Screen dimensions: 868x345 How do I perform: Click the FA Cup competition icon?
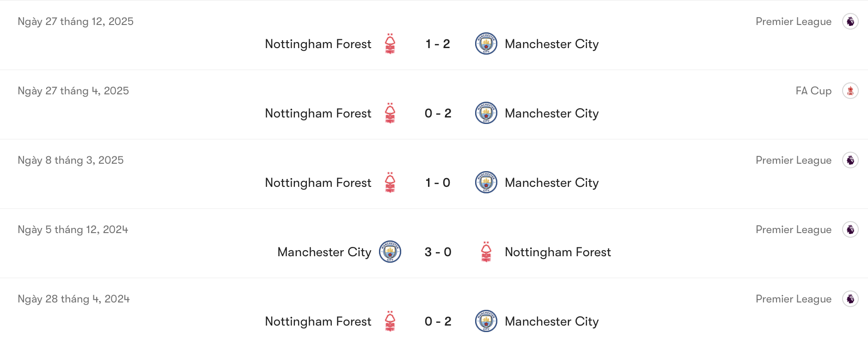851,91
